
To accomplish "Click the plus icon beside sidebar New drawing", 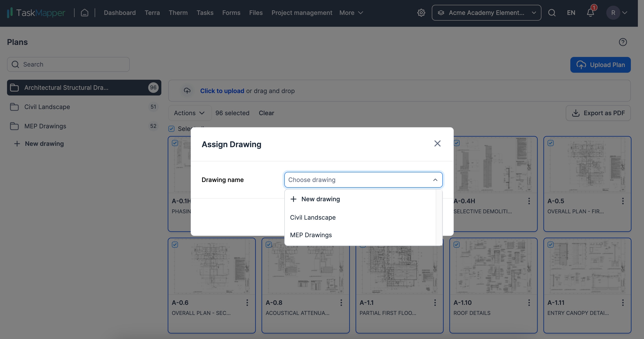I will [x=17, y=144].
